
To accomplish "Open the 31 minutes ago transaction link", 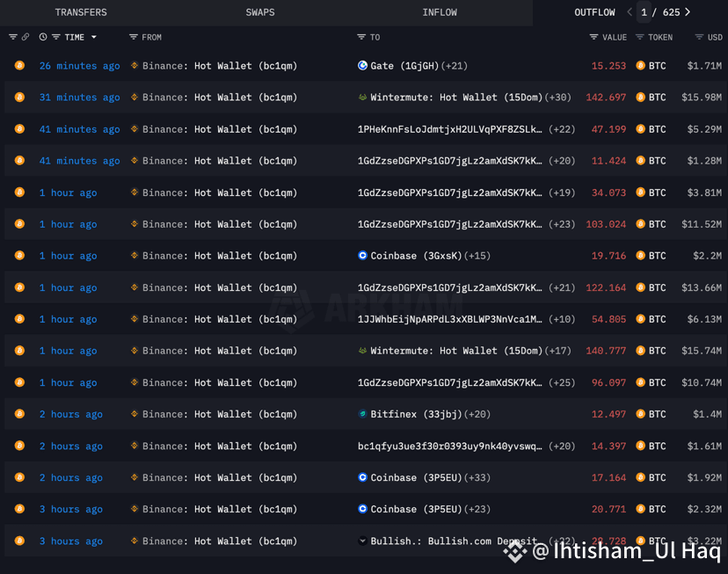I will 79,98.
